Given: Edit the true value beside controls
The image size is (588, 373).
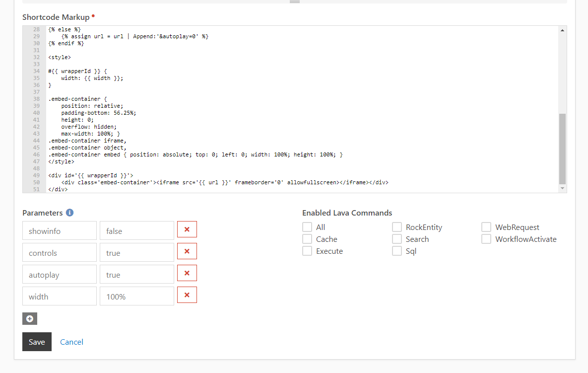Looking at the screenshot, I should [x=137, y=252].
